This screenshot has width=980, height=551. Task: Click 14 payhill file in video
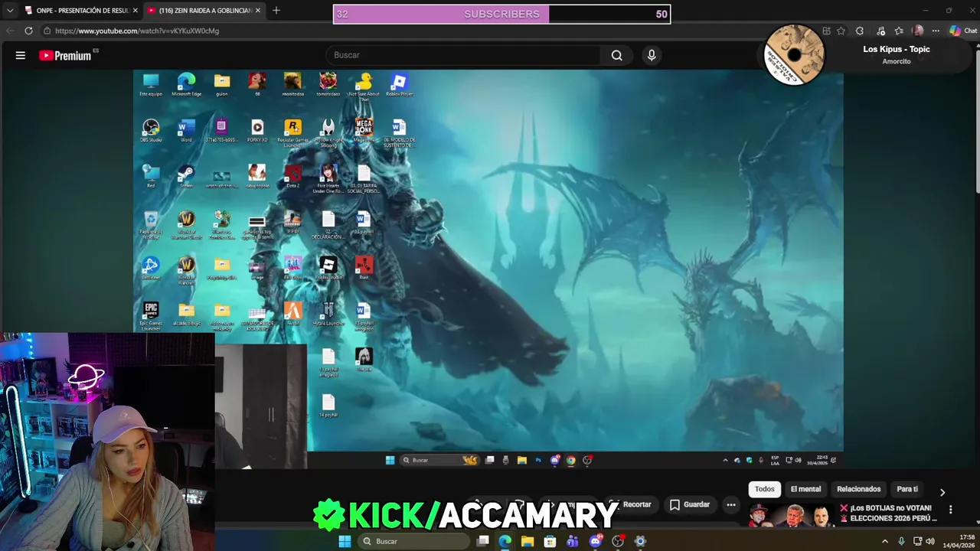[x=328, y=406]
